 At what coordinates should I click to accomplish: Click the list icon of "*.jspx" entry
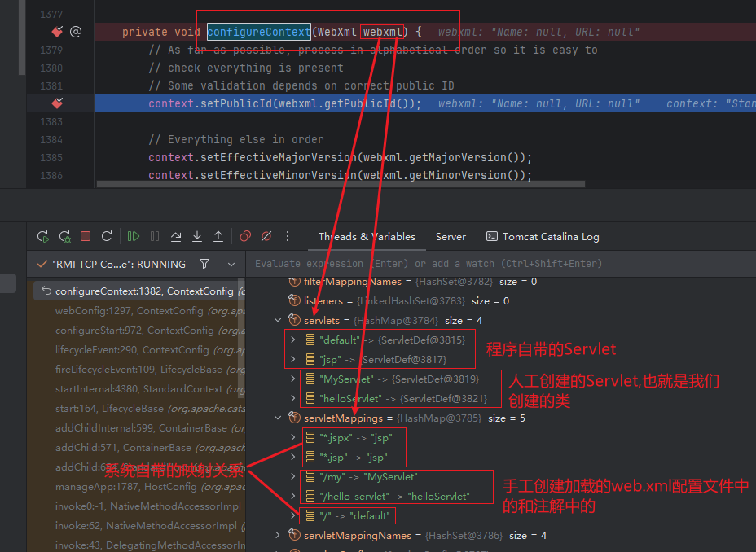pos(310,437)
